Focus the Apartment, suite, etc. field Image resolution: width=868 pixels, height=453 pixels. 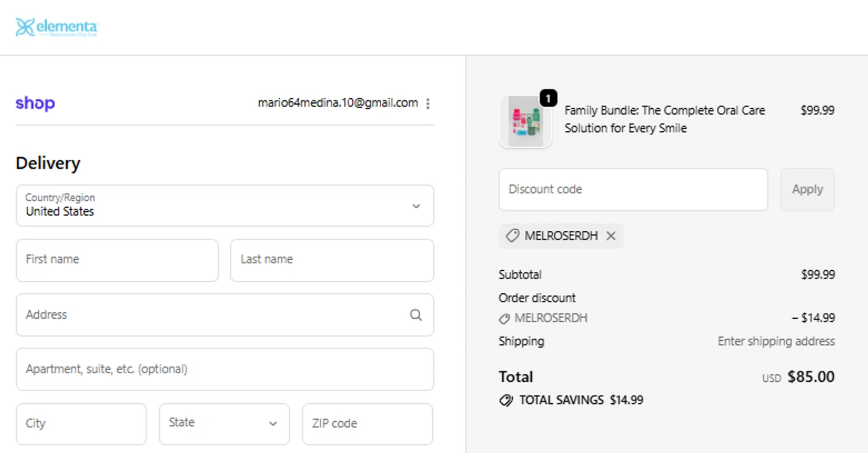pos(225,369)
